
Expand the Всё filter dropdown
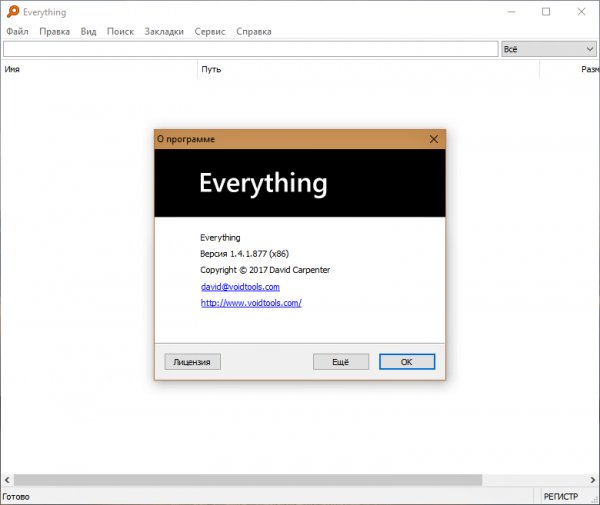(x=549, y=49)
